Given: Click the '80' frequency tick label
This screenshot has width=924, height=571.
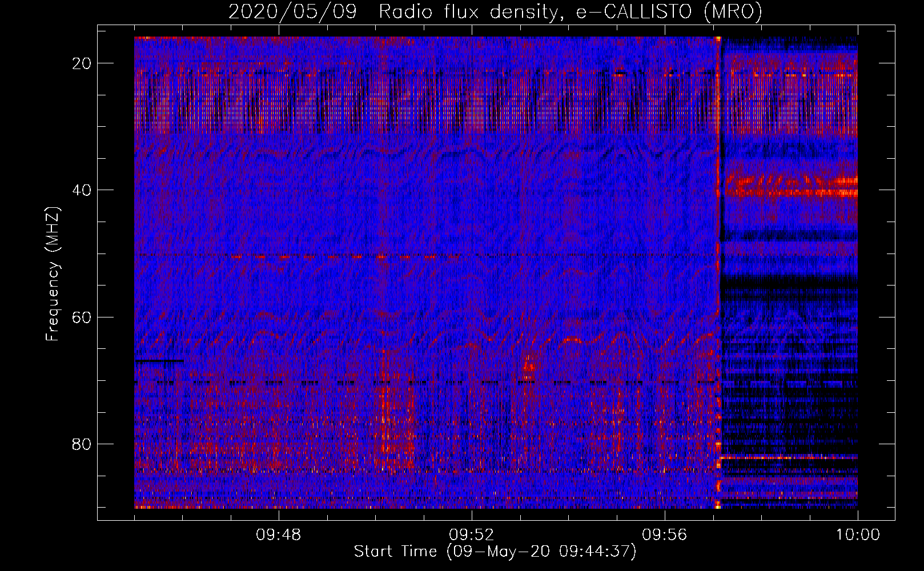Looking at the screenshot, I should coord(82,444).
